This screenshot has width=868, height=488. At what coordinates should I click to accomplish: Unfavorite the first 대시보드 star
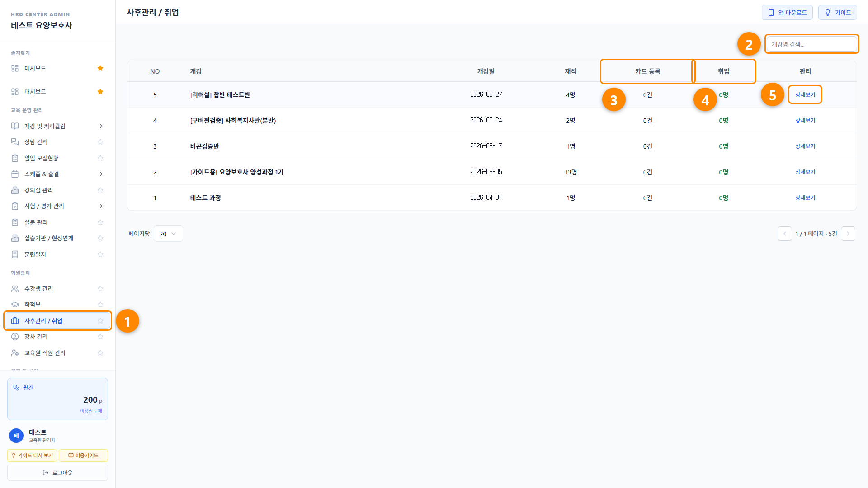point(100,68)
